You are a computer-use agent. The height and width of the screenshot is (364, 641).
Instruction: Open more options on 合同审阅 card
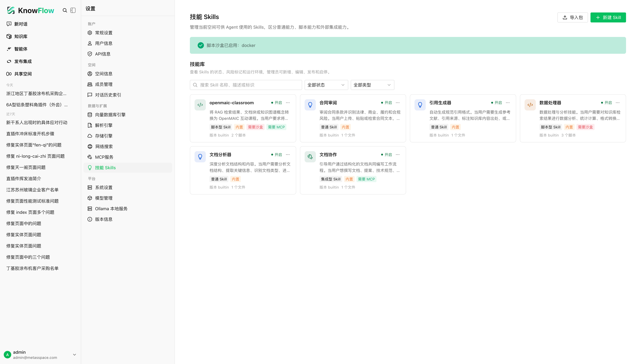point(398,103)
